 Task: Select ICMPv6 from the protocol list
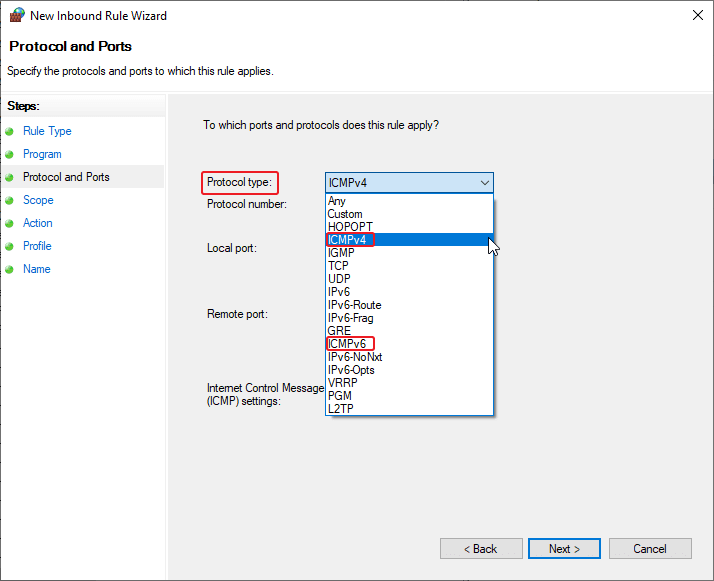point(348,344)
